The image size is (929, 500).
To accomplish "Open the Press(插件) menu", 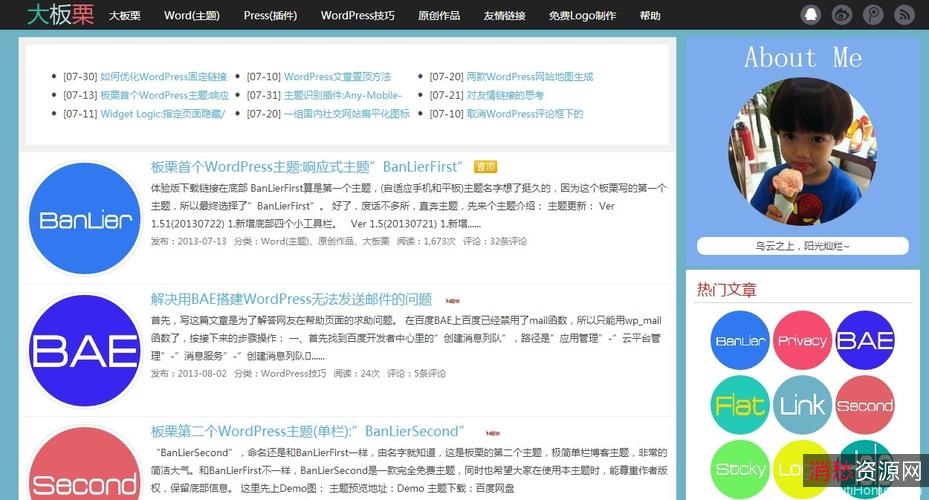I will (270, 15).
